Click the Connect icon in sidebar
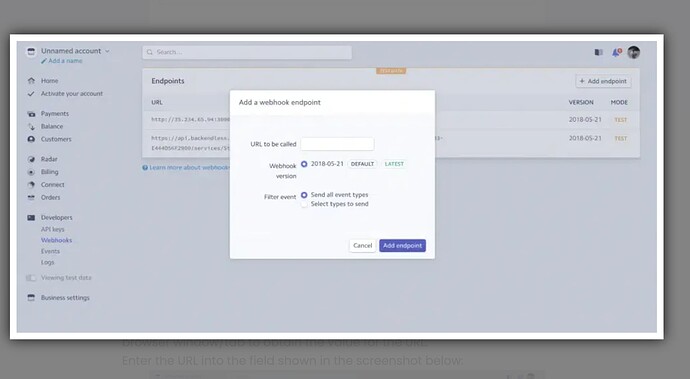The image size is (690, 379). pos(31,185)
